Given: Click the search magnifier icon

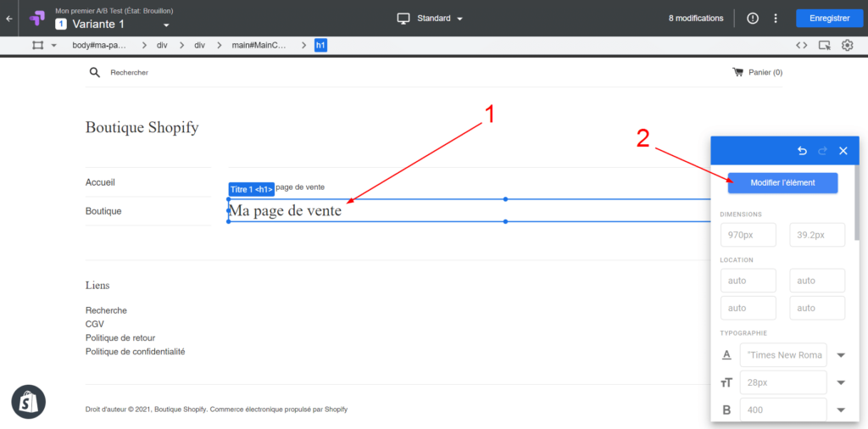Looking at the screenshot, I should [95, 73].
